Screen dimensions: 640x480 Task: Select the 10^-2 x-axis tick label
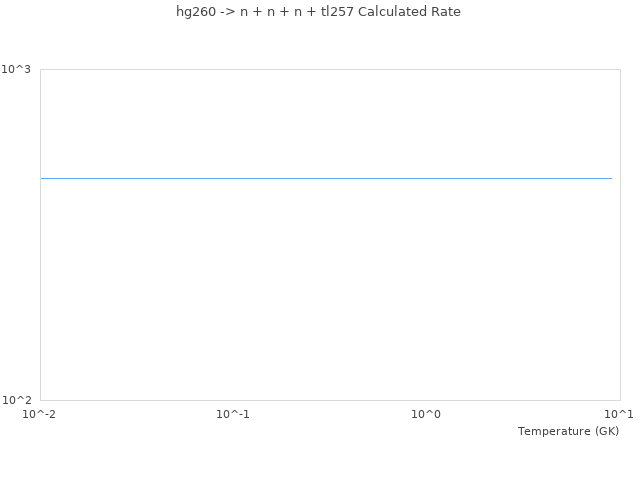pyautogui.click(x=40, y=414)
